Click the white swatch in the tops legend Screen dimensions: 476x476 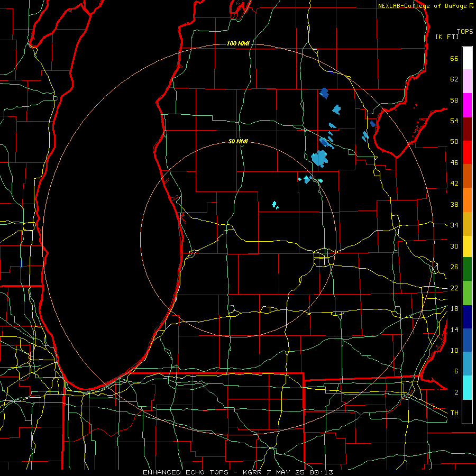coord(467,58)
